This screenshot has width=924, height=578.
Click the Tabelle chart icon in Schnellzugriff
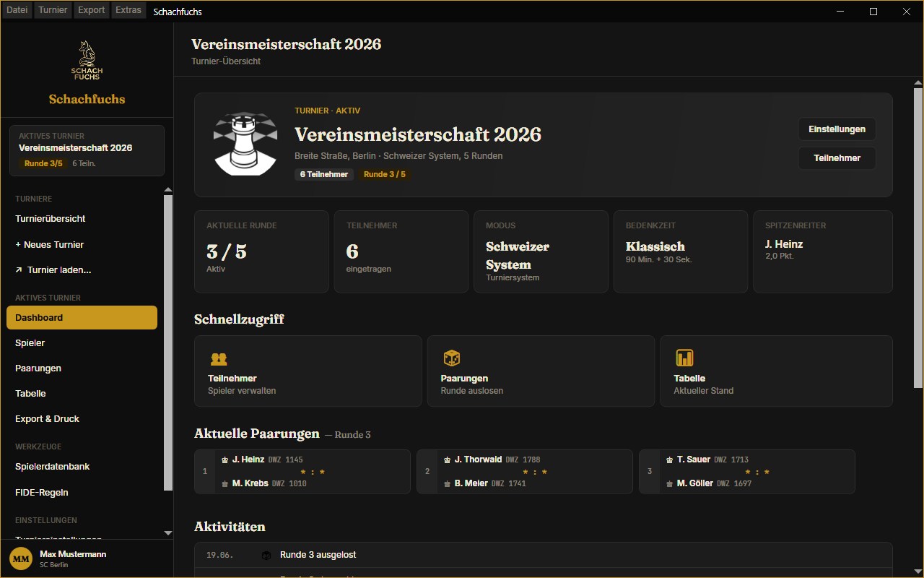click(684, 358)
